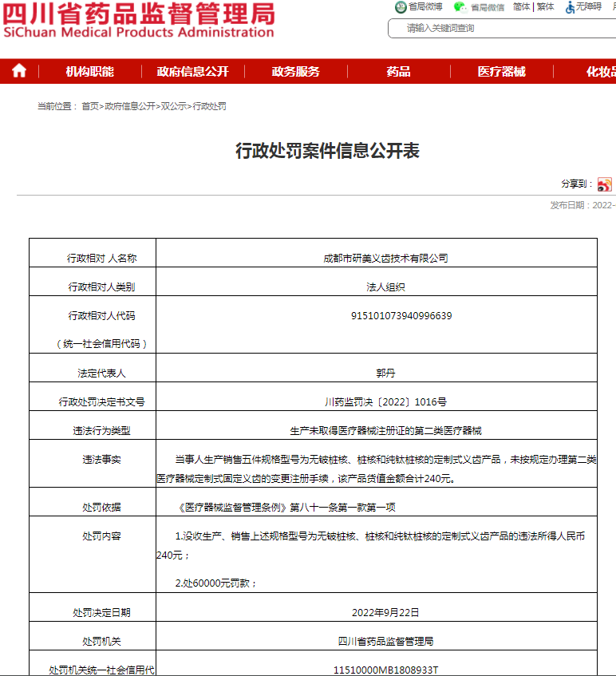Click the label 行政相对 人名称
The height and width of the screenshot is (676, 616).
(x=101, y=259)
